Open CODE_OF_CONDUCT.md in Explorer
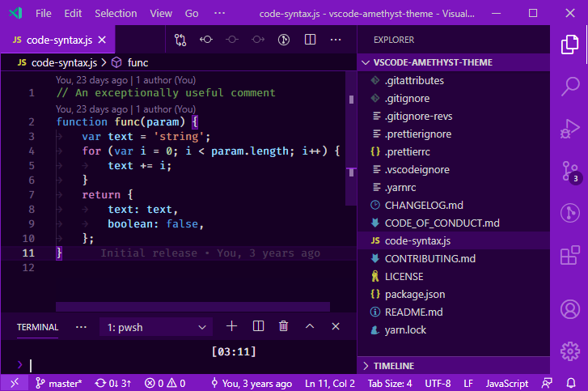588x391 pixels. point(454,223)
